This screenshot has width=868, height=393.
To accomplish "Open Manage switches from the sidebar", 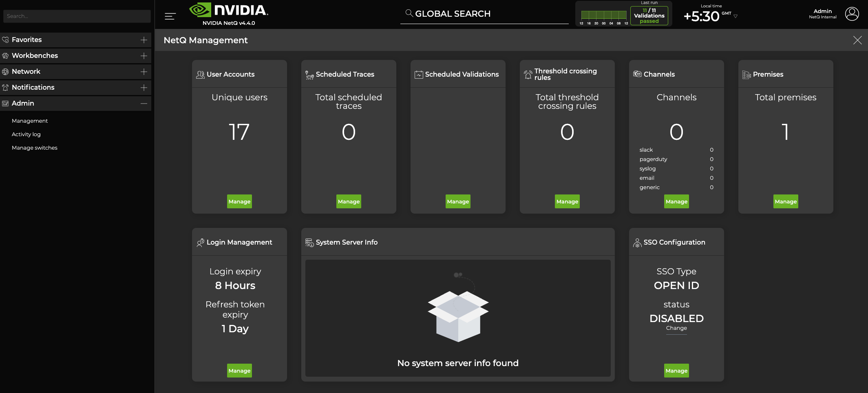I will (x=35, y=148).
